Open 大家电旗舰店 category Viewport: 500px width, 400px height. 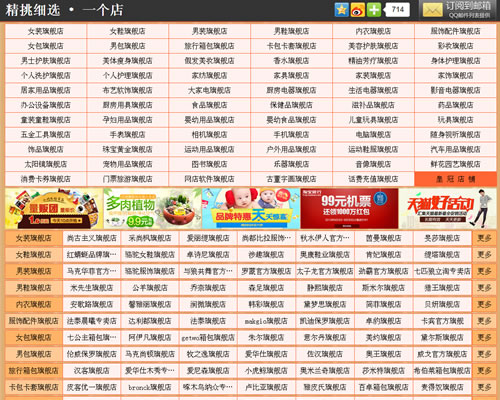tap(209, 90)
